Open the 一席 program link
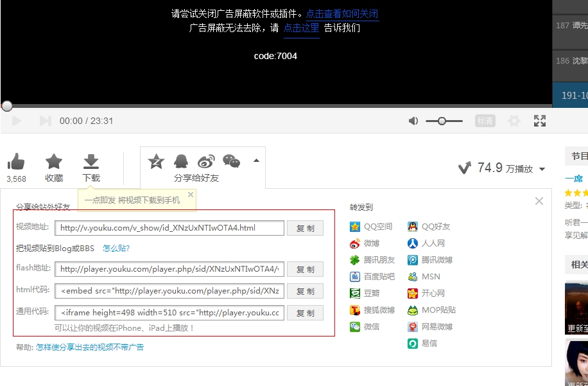Viewport: 588px width, 386px height. click(574, 179)
